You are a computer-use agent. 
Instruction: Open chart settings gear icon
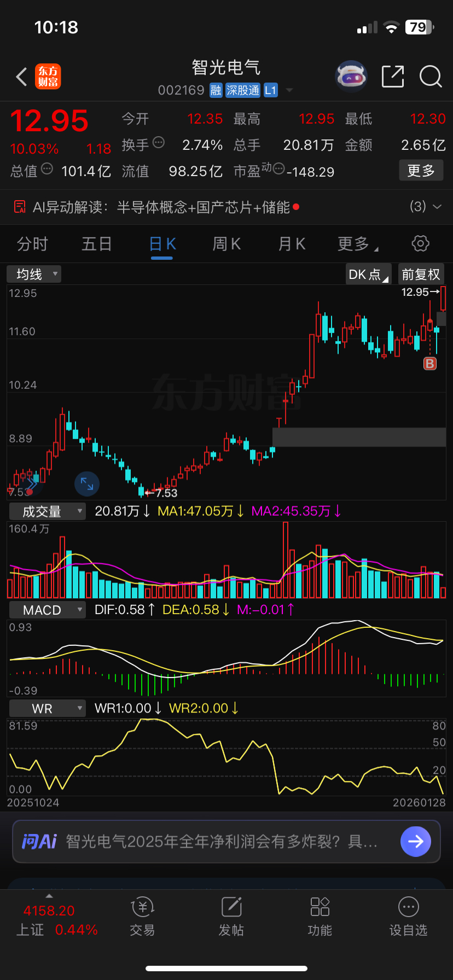(420, 243)
